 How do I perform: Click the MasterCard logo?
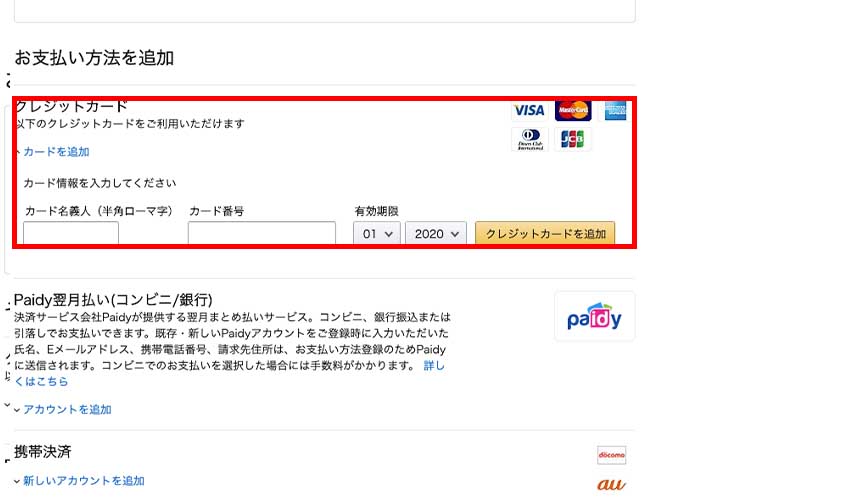[573, 111]
